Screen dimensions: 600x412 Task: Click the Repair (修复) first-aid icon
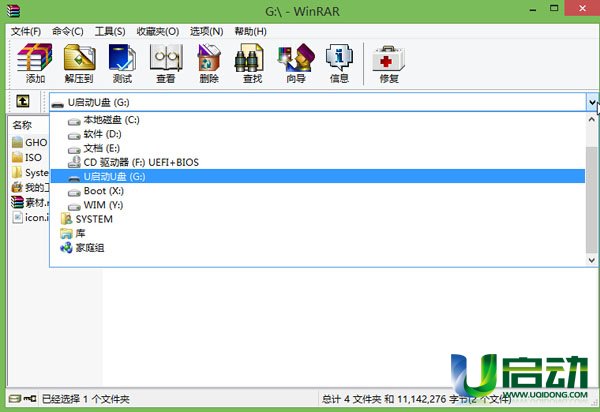click(x=389, y=63)
